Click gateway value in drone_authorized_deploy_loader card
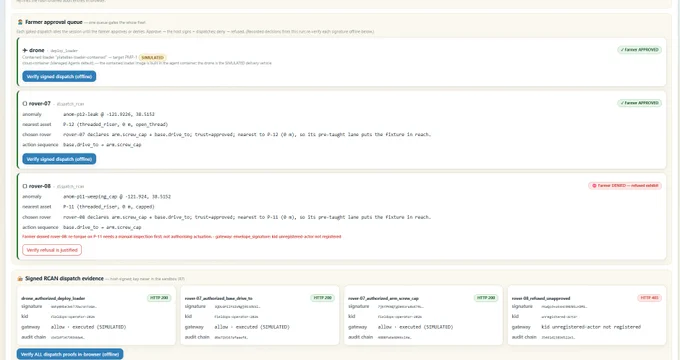Image resolution: width=680 pixels, height=360 pixels. 88,327
